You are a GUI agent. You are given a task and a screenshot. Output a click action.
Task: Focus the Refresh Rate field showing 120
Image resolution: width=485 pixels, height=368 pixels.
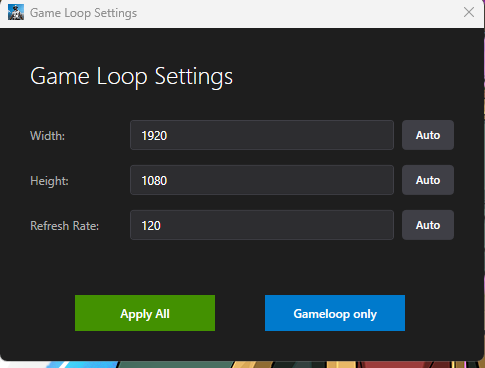click(262, 225)
